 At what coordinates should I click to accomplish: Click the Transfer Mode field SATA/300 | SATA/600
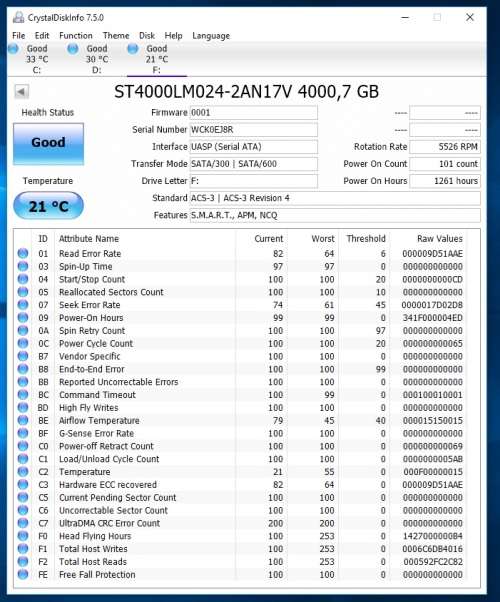point(253,164)
